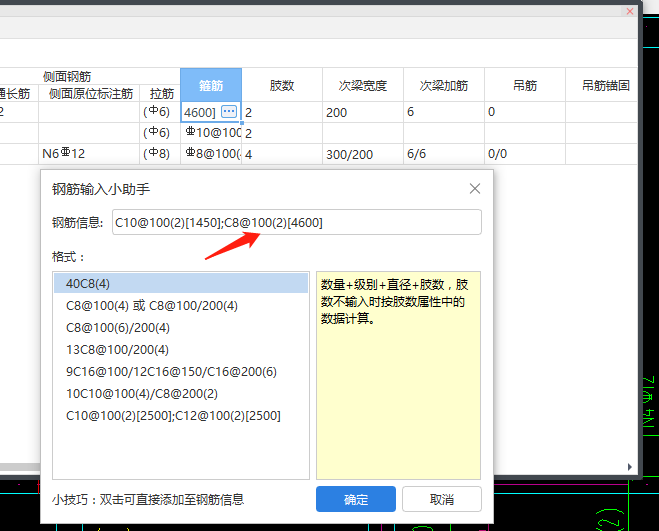The height and width of the screenshot is (531, 659).
Task: Select the 吊筋 cell with value 0
Action: click(x=525, y=112)
